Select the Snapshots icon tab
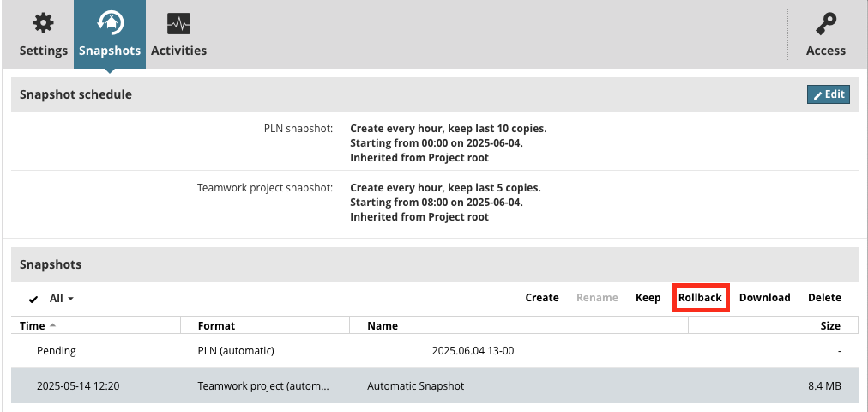The height and width of the screenshot is (412, 868). point(110,34)
